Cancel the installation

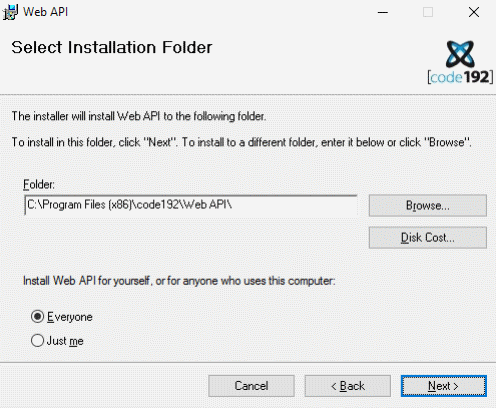click(x=251, y=386)
